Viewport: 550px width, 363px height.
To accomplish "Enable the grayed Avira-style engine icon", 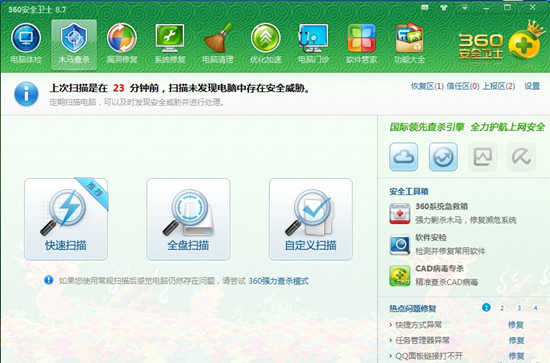I will tap(522, 157).
